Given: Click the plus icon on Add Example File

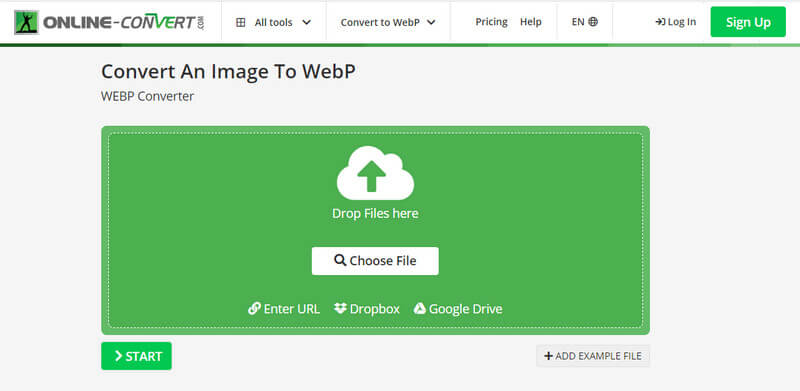Looking at the screenshot, I should point(548,356).
